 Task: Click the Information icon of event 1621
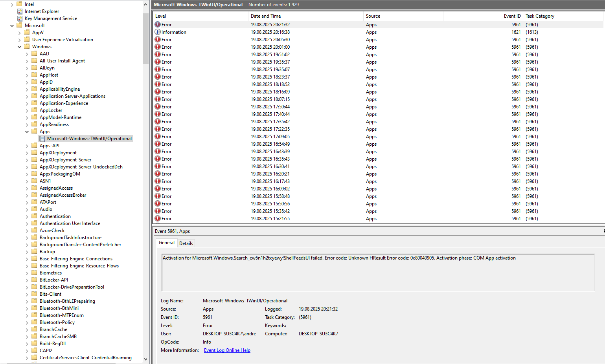coord(158,32)
